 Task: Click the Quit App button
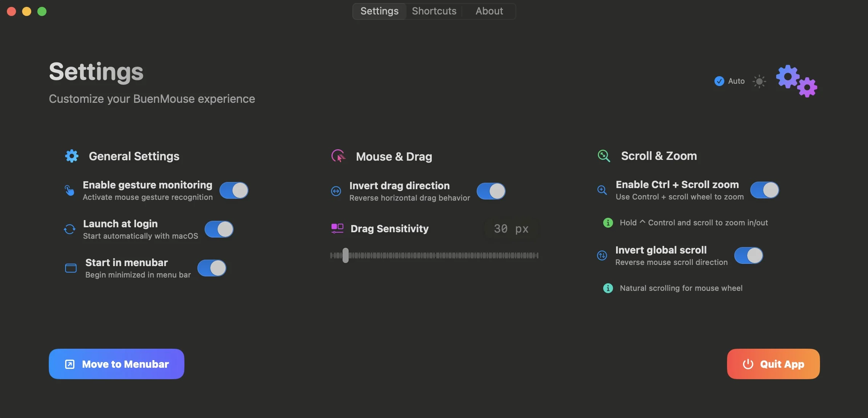(774, 364)
